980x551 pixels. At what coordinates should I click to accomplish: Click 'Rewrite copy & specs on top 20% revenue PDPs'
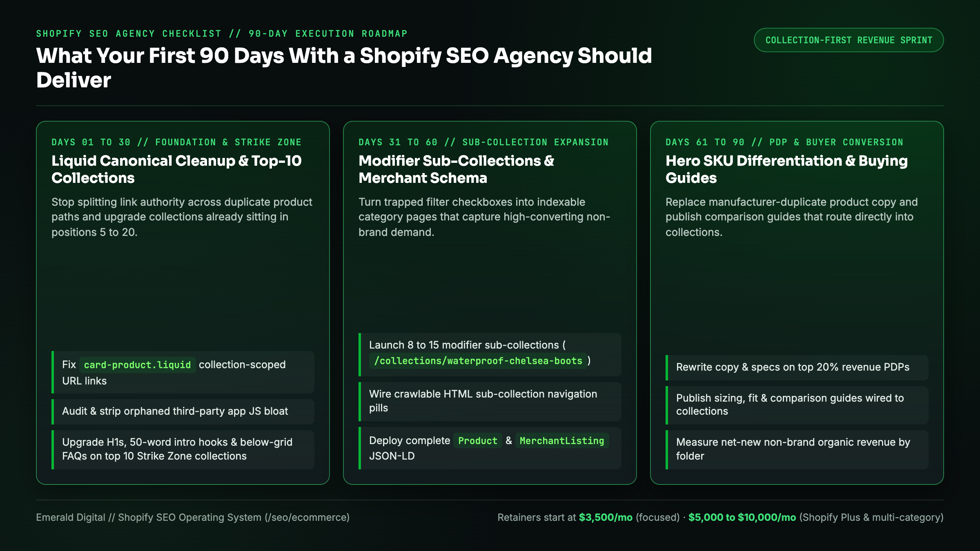797,367
